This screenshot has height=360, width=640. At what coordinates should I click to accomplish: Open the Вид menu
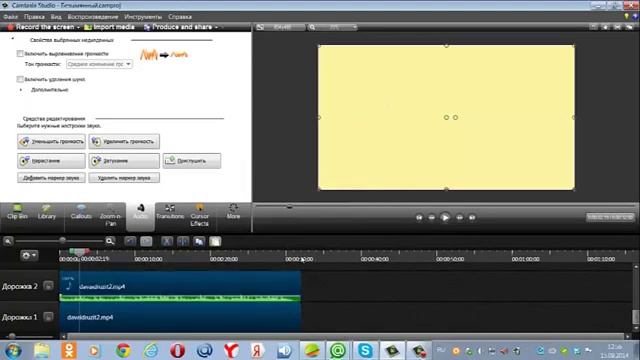pyautogui.click(x=56, y=17)
